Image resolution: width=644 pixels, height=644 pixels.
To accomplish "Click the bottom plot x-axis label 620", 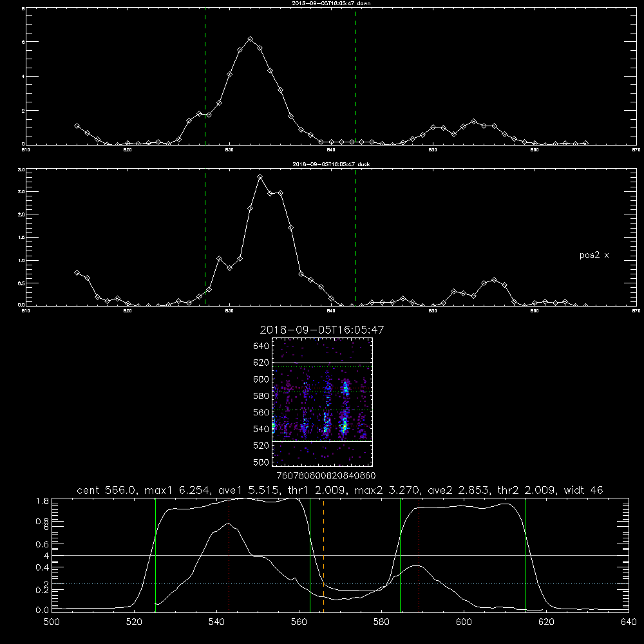I will (546, 622).
